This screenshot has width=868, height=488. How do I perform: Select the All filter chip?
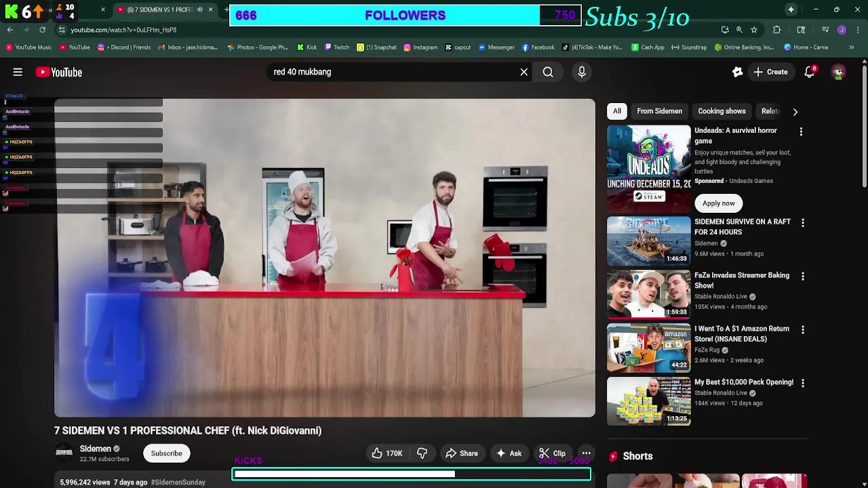617,111
